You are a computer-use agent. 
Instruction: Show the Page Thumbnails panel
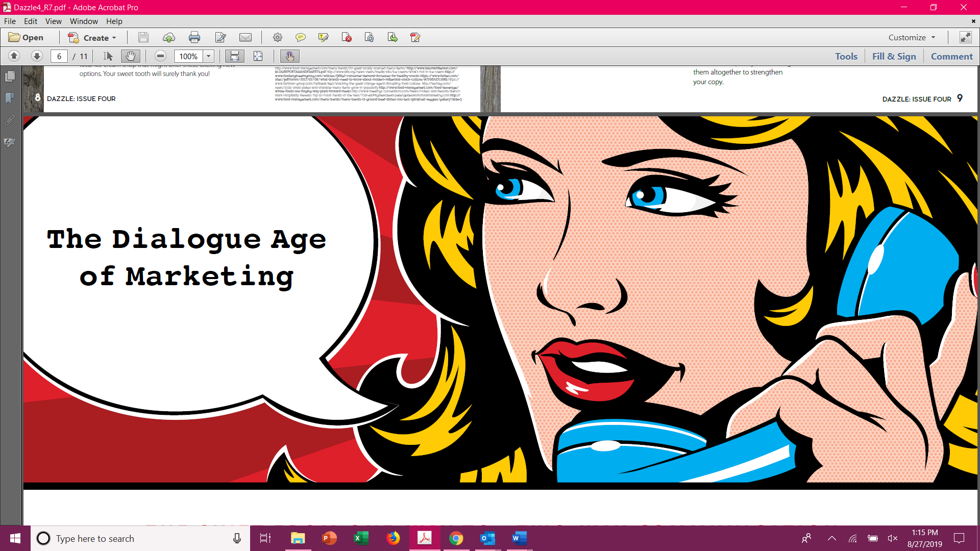point(10,77)
